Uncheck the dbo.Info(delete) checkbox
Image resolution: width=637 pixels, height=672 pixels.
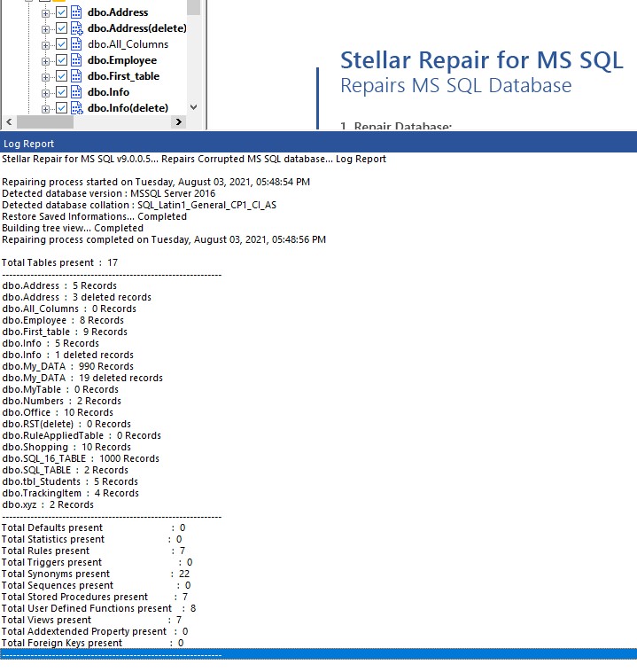pyautogui.click(x=61, y=108)
